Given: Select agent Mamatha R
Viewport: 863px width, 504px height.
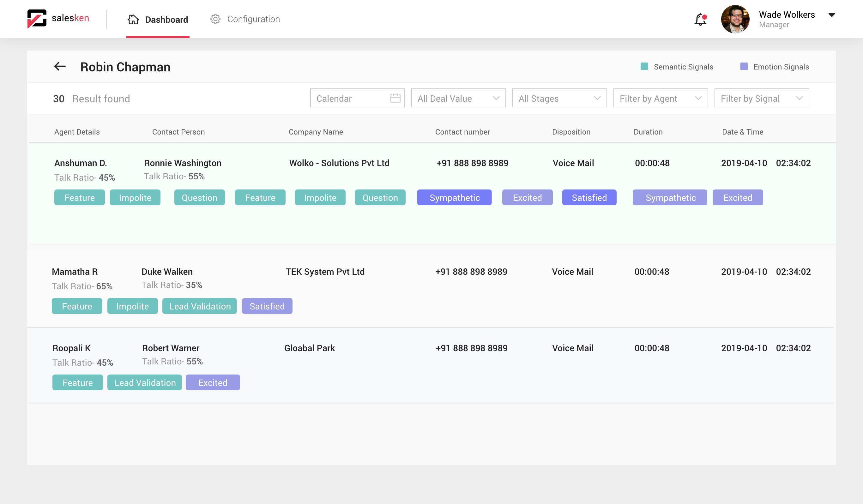Looking at the screenshot, I should click(x=75, y=272).
